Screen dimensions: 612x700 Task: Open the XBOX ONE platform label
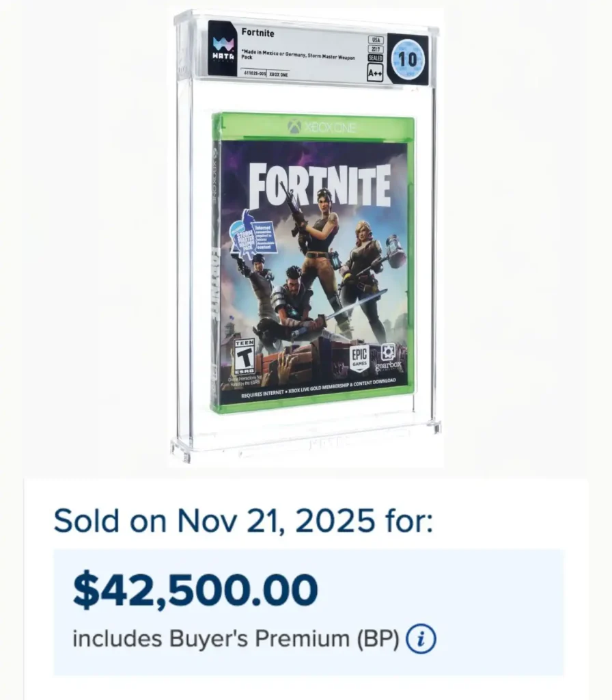[x=277, y=72]
